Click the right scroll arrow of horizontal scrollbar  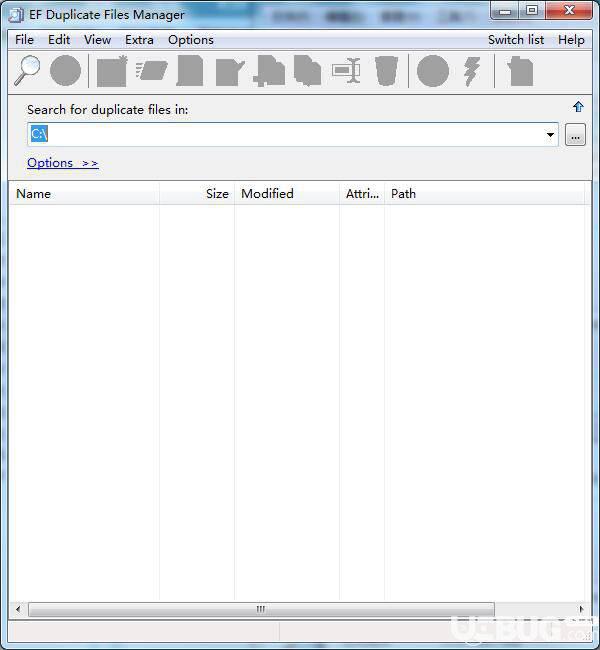(x=581, y=609)
